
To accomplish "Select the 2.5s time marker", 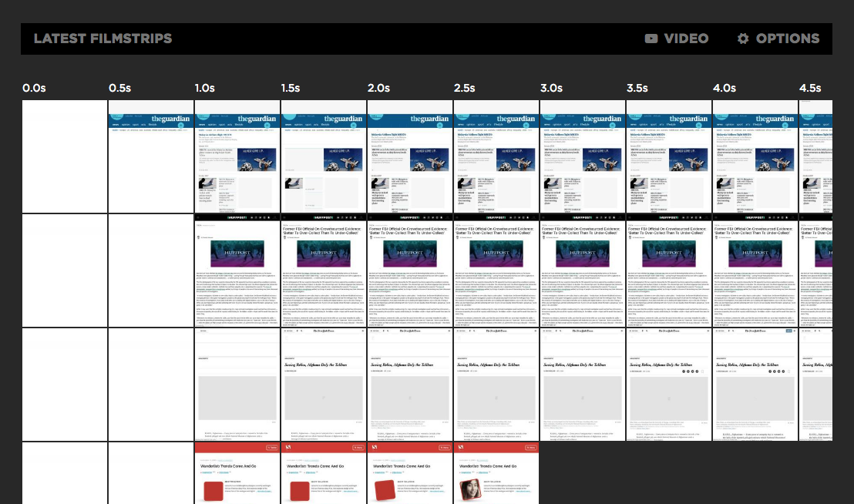I will [x=465, y=88].
